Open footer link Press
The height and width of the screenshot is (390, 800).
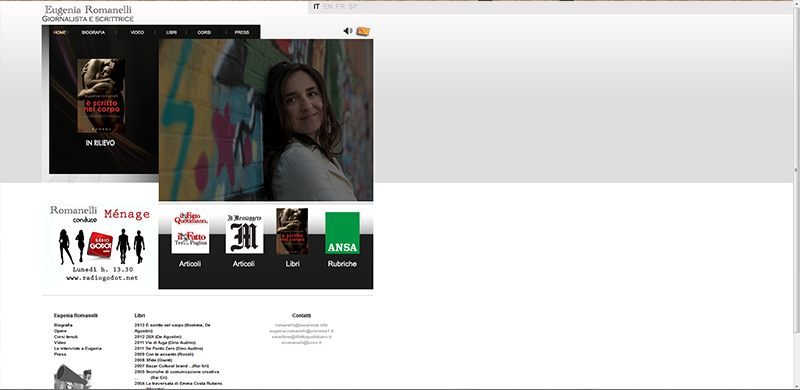[60, 354]
